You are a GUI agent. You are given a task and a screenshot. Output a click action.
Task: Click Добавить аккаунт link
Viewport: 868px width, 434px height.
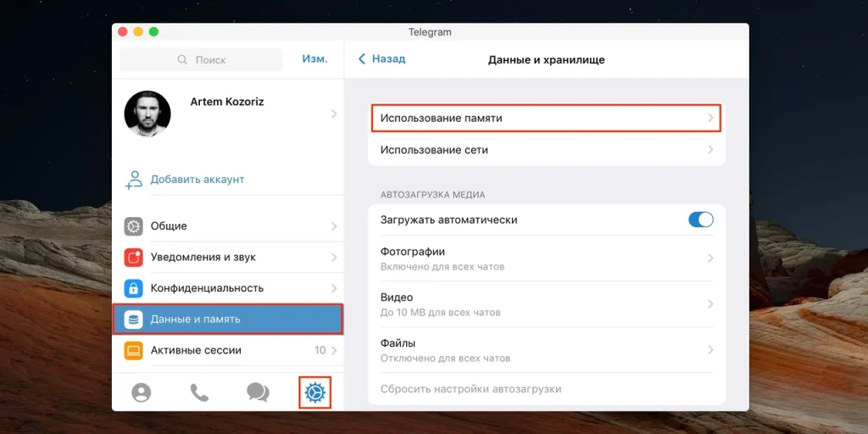click(197, 180)
